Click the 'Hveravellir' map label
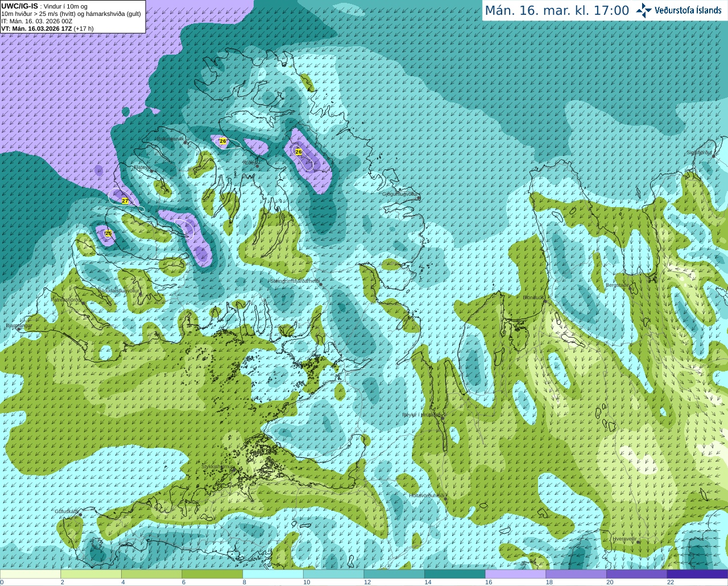Image resolution: width=728 pixels, height=586 pixels. tap(624, 538)
